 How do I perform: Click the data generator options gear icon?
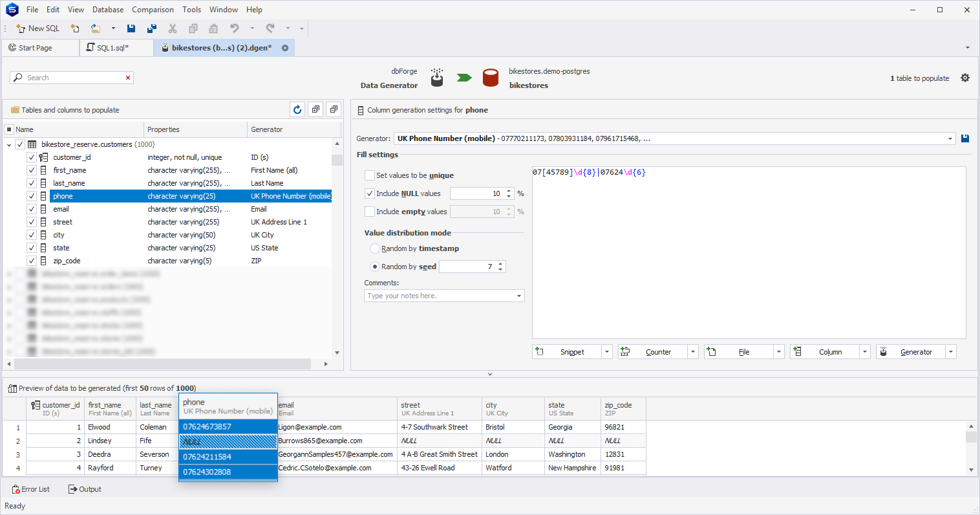[965, 78]
